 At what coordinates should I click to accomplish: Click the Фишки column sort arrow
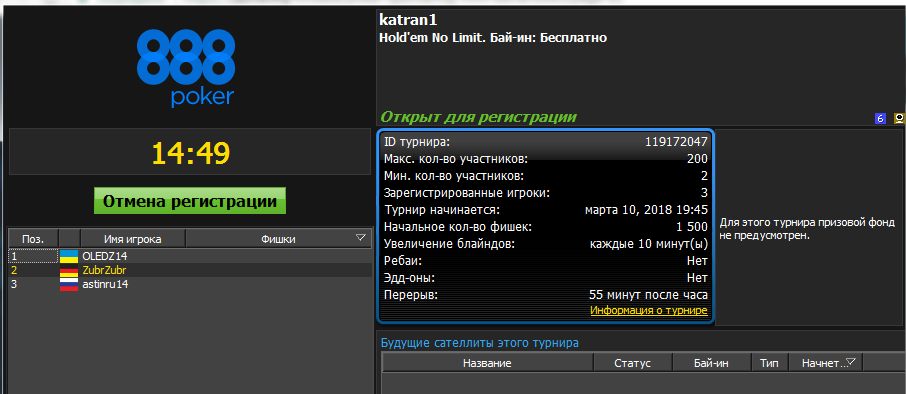(361, 238)
